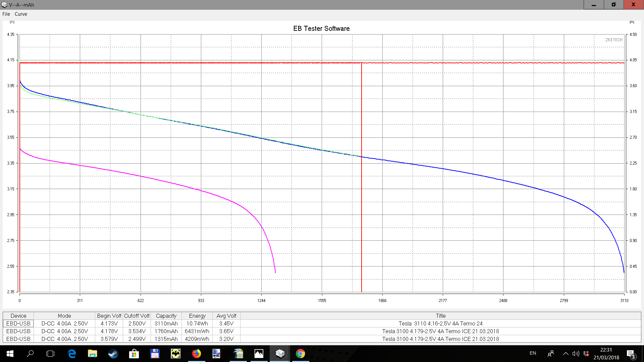
Task: Open File Explorer from the taskbar
Action: click(92, 354)
